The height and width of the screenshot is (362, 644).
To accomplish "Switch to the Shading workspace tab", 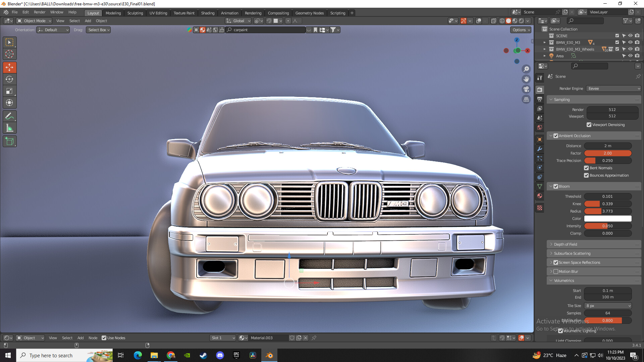I will coord(208,13).
